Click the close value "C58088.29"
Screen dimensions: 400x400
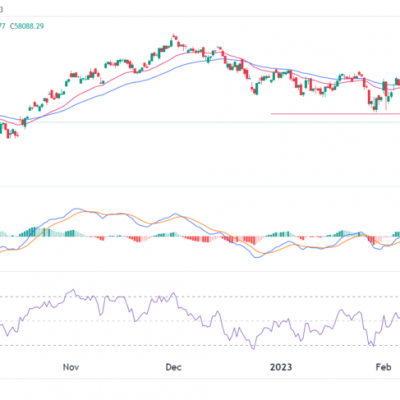[x=27, y=26]
